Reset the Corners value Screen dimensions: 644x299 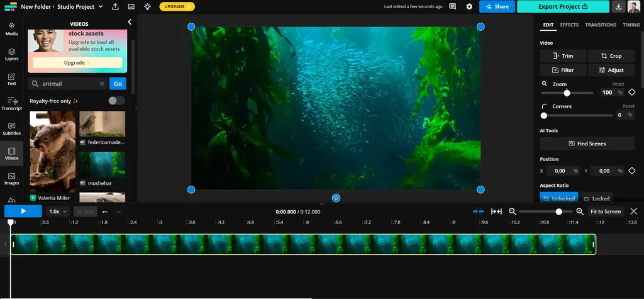coord(628,106)
